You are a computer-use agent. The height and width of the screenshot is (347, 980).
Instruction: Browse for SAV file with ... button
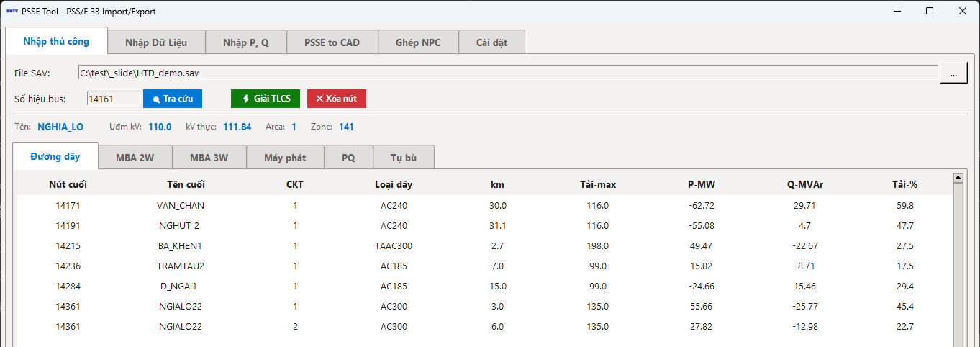(x=954, y=73)
